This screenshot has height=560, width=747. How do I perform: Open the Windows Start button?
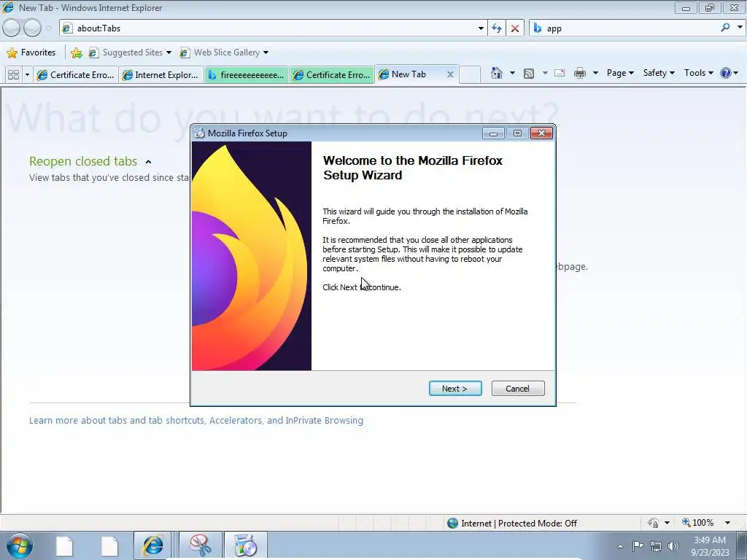coord(20,545)
